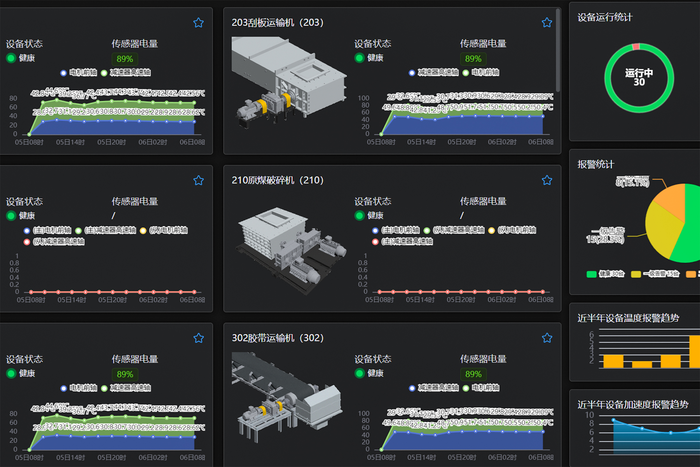Click green 健康 status dot in 203刮板运输机 card
The width and height of the screenshot is (700, 467).
point(360,58)
